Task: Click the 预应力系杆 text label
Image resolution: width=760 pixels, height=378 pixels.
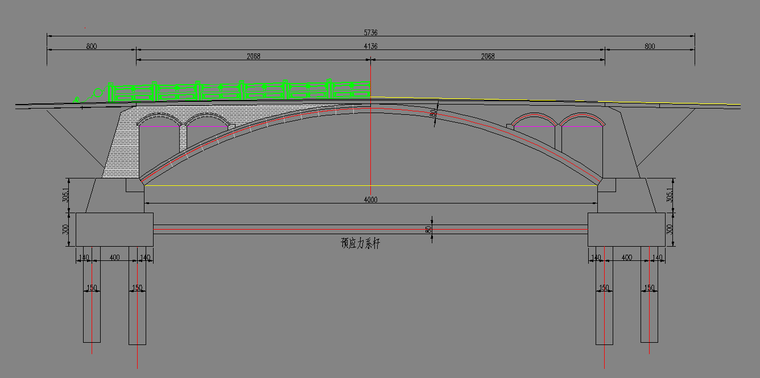Action: (361, 243)
